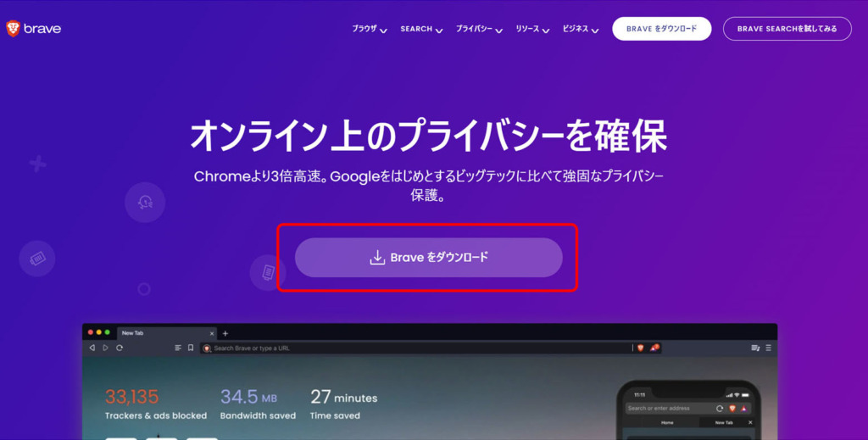Click the Brave Shields lion icon in address bar

(x=641, y=348)
